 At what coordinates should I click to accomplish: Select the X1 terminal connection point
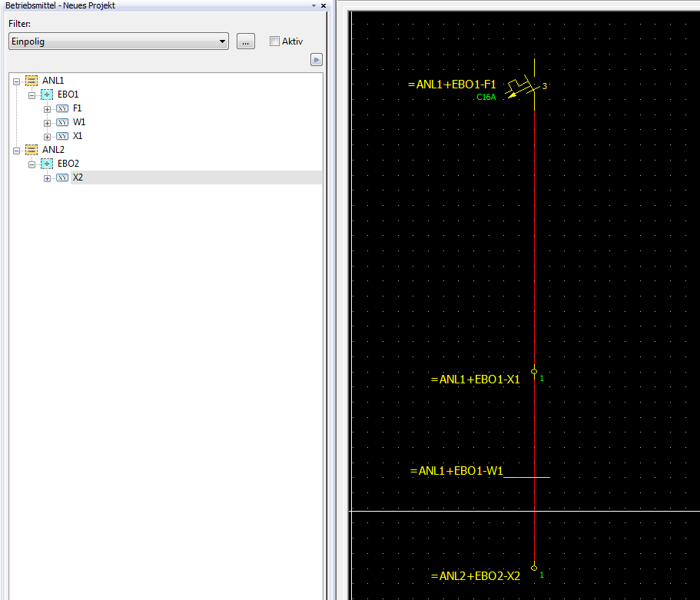(x=534, y=371)
